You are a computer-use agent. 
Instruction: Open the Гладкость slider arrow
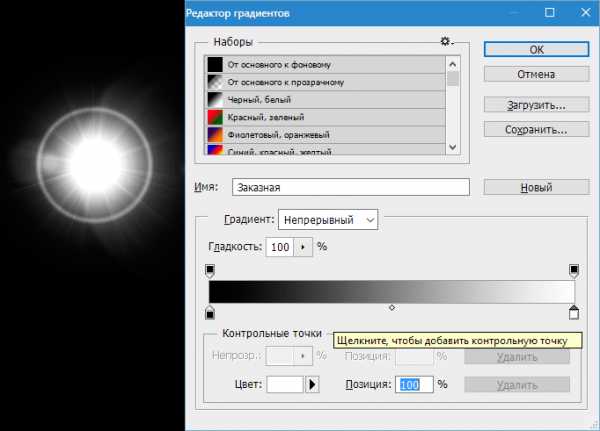click(x=303, y=247)
